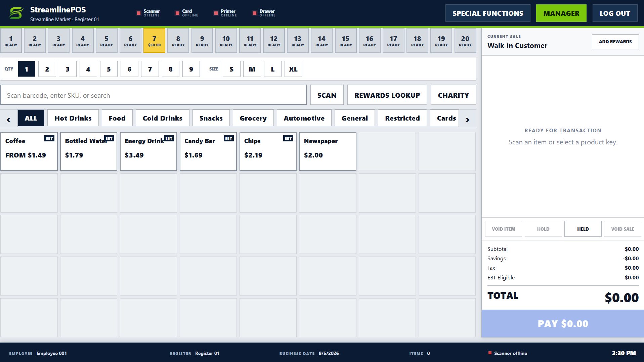
Task: Click the Scanner offline status indicator
Action: point(148,13)
